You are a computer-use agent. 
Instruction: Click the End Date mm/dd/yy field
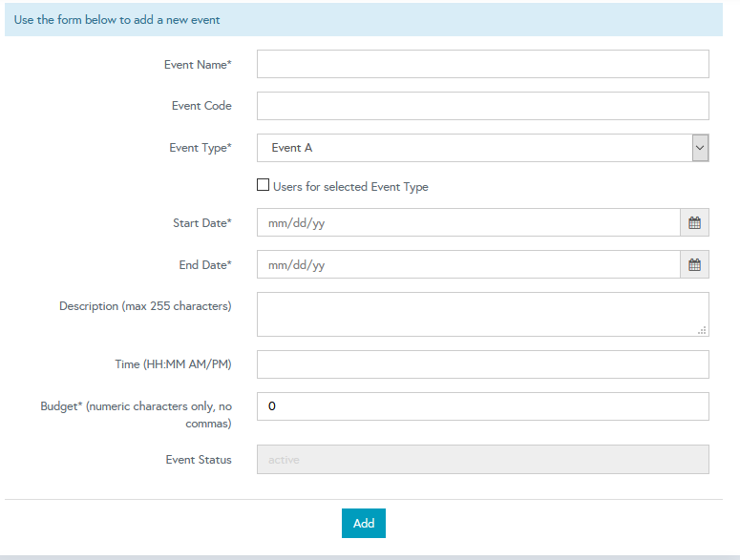(x=468, y=265)
